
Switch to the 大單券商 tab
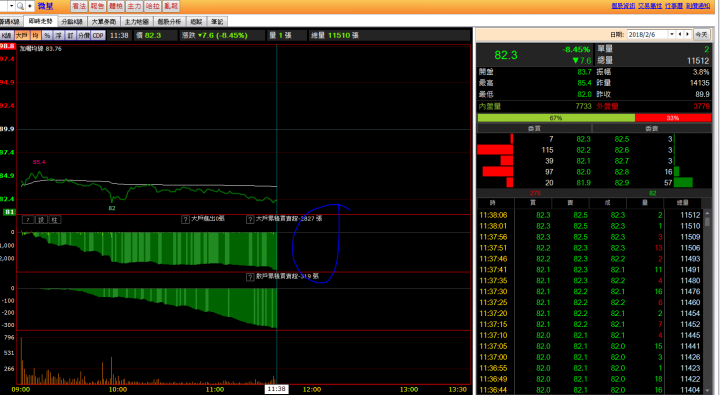[x=104, y=22]
